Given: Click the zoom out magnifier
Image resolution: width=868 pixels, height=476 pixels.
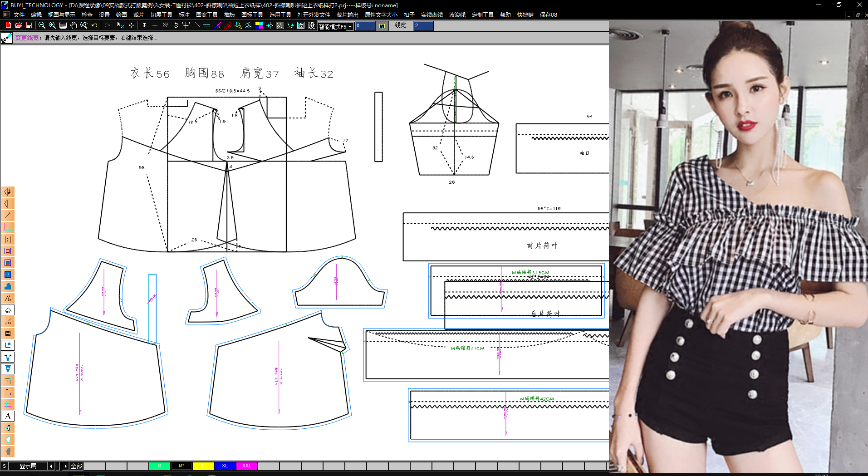Looking at the screenshot, I should point(42,25).
